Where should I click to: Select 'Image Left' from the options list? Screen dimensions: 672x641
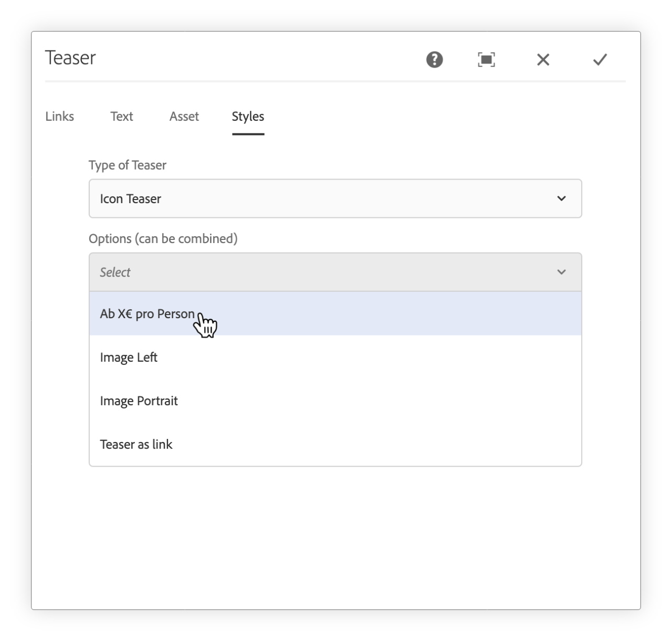tap(129, 357)
